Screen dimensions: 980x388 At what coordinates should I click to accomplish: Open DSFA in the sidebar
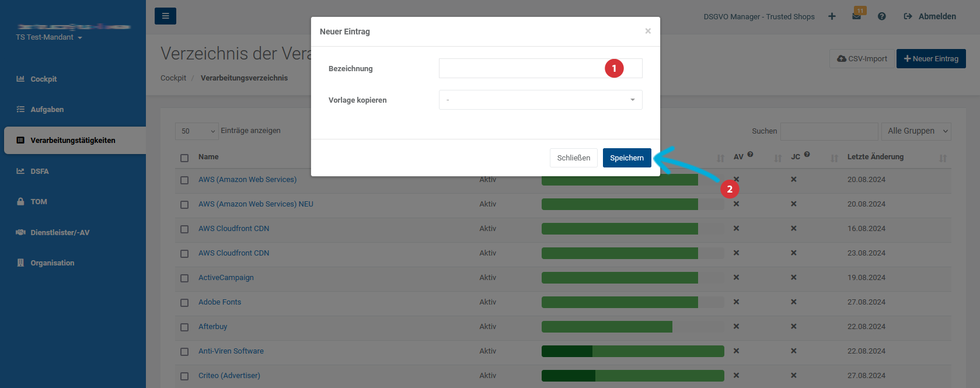(40, 171)
